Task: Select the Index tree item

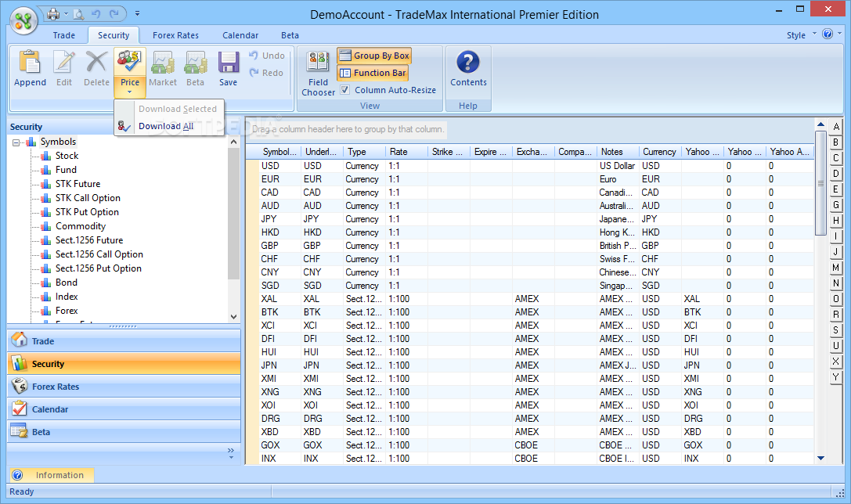Action: (67, 297)
